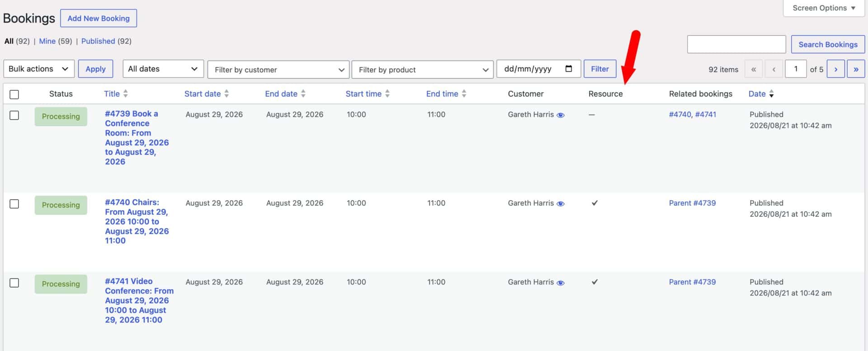
Task: Click the Resource column header
Action: (605, 94)
